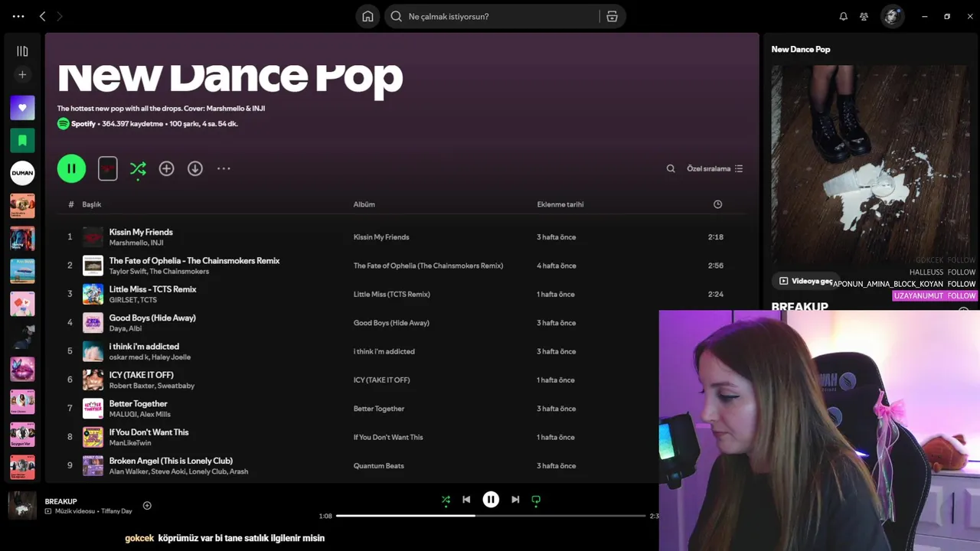The image size is (980, 551).
Task: Open the artist link 'Taylor Swift'
Action: [x=127, y=271]
